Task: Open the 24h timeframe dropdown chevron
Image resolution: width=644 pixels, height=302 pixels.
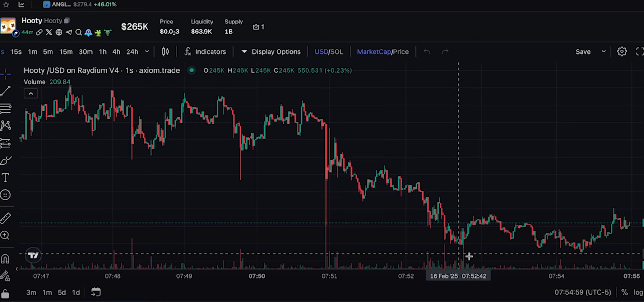Action: [147, 51]
